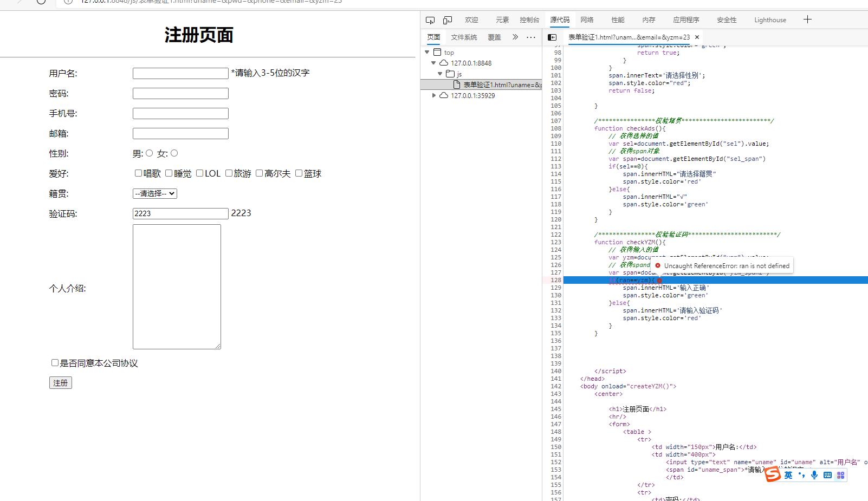Select the 覆盖 navigator tab
868x501 pixels.
tap(494, 37)
